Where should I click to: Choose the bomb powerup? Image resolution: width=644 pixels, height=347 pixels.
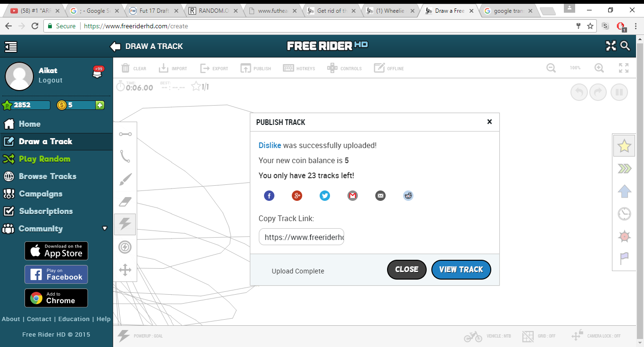(624, 236)
